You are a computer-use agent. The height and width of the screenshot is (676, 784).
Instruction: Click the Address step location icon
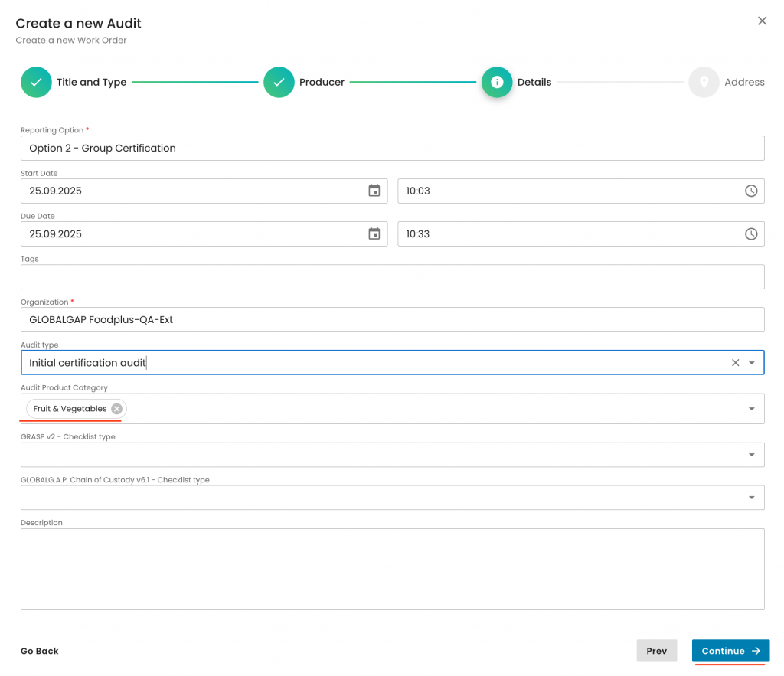coord(704,82)
